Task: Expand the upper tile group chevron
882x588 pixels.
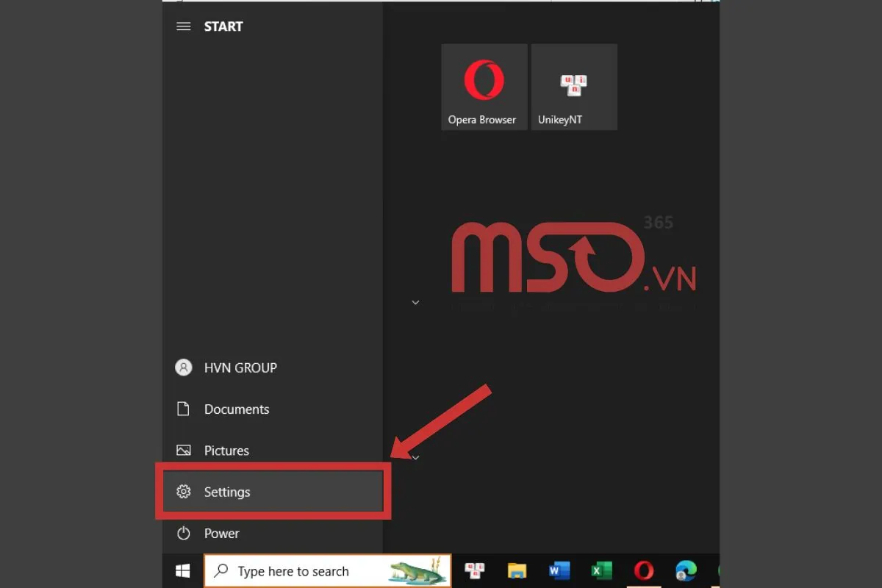Action: 415,302
